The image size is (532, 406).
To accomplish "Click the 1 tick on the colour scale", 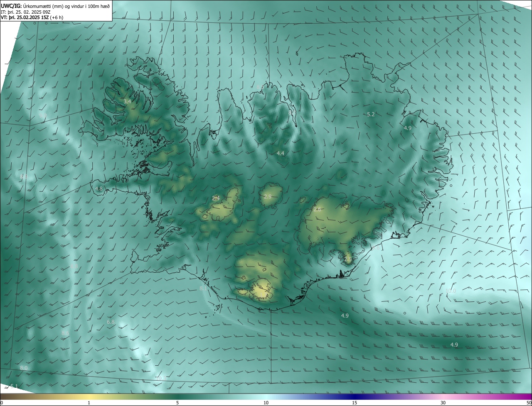I will 89,403.
